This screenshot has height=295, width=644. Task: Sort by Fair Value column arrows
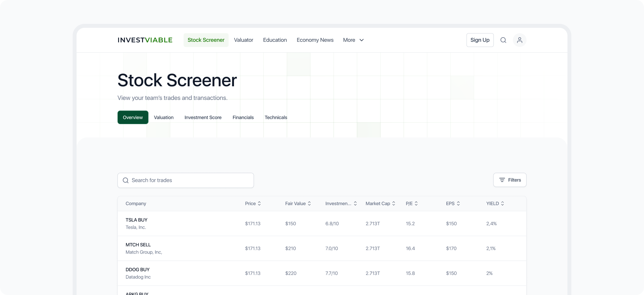tap(309, 204)
